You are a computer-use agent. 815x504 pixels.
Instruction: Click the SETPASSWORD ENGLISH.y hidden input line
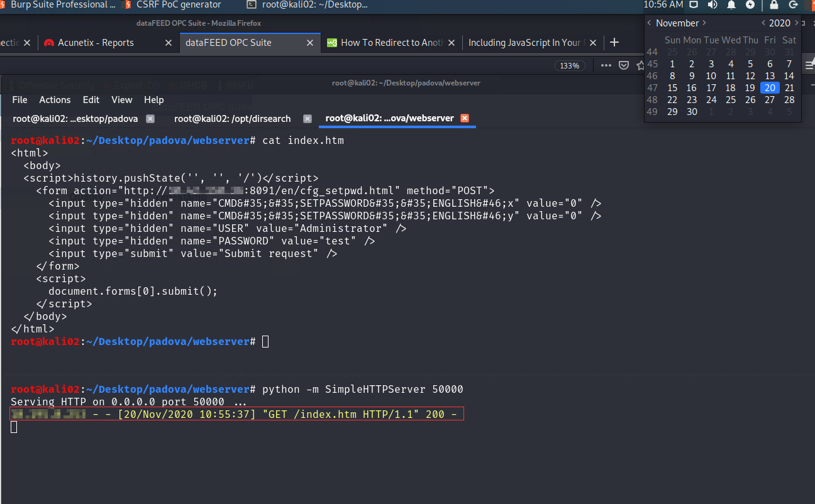325,216
